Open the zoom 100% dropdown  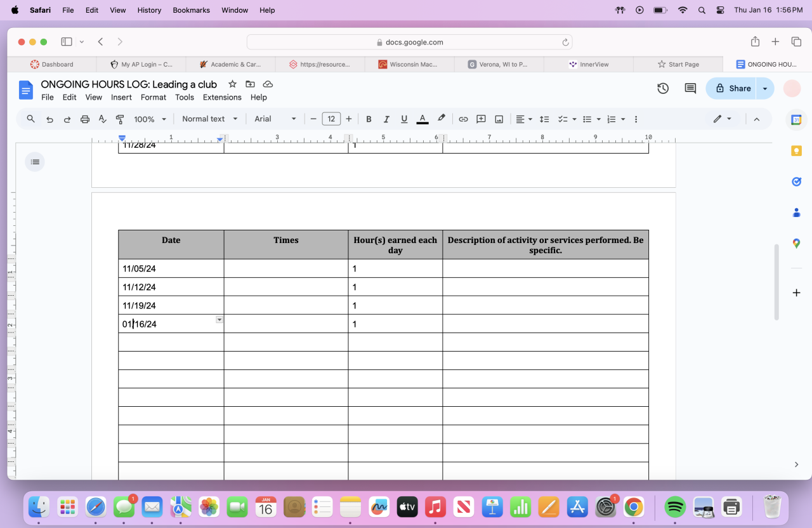click(150, 119)
